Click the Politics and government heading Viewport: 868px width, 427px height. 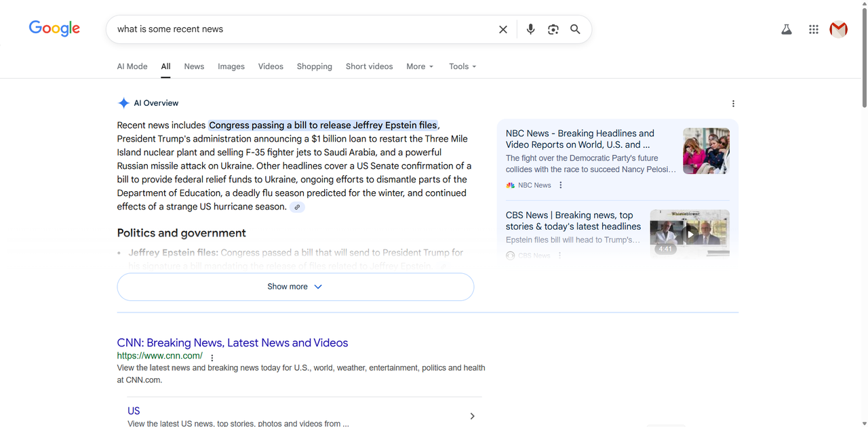pos(182,233)
